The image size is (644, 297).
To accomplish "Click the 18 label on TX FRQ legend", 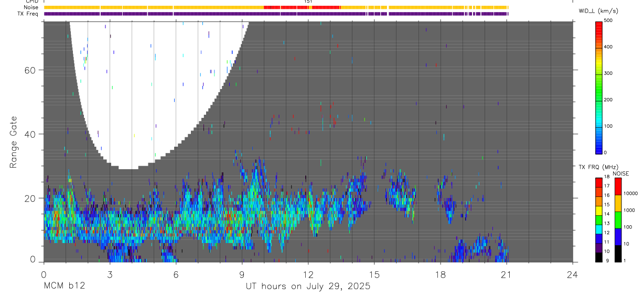I will pos(606,177).
